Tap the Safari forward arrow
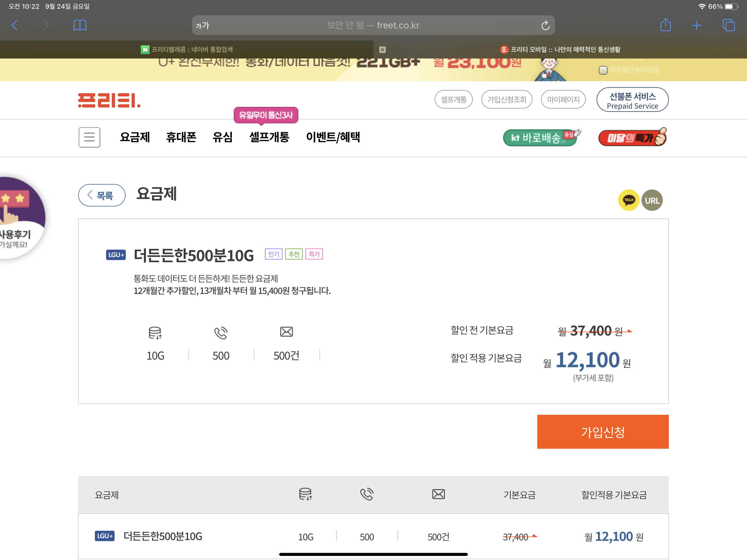The width and height of the screenshot is (747, 560). (x=46, y=25)
